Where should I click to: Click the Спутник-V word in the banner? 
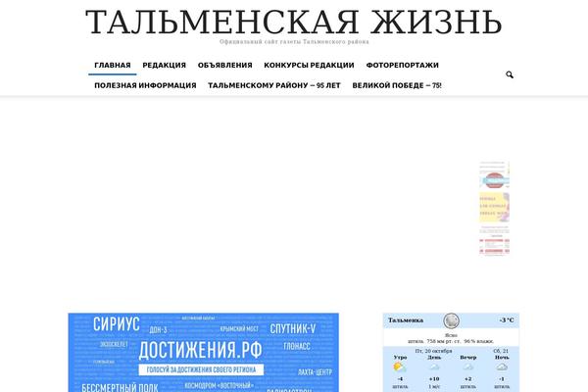293,328
